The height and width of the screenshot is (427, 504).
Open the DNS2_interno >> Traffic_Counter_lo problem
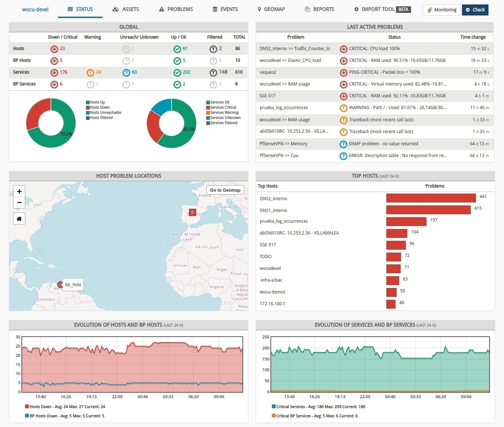click(295, 49)
